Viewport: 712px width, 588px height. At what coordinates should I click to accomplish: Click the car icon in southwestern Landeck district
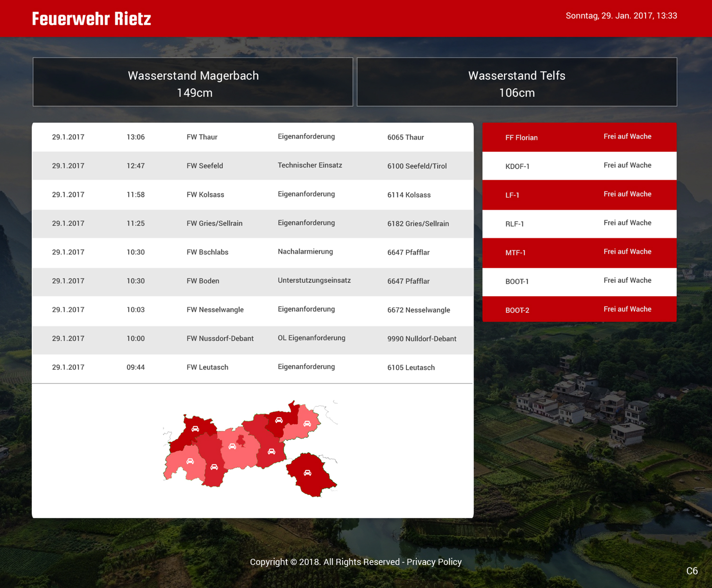190,461
